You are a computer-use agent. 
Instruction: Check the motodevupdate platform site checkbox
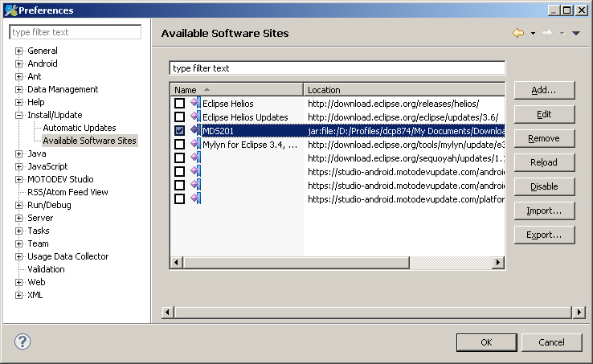(180, 198)
